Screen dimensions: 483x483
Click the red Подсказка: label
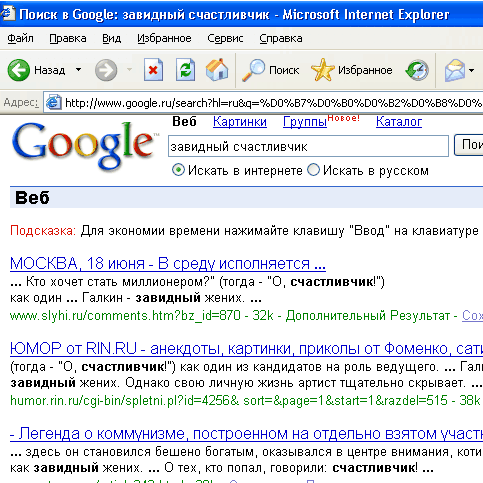43,230
